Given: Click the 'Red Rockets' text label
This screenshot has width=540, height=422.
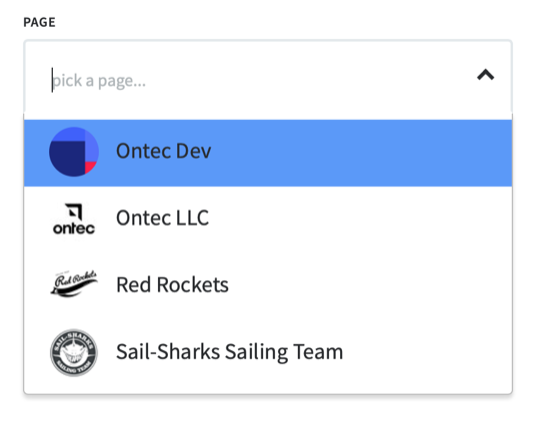Looking at the screenshot, I should [x=172, y=285].
